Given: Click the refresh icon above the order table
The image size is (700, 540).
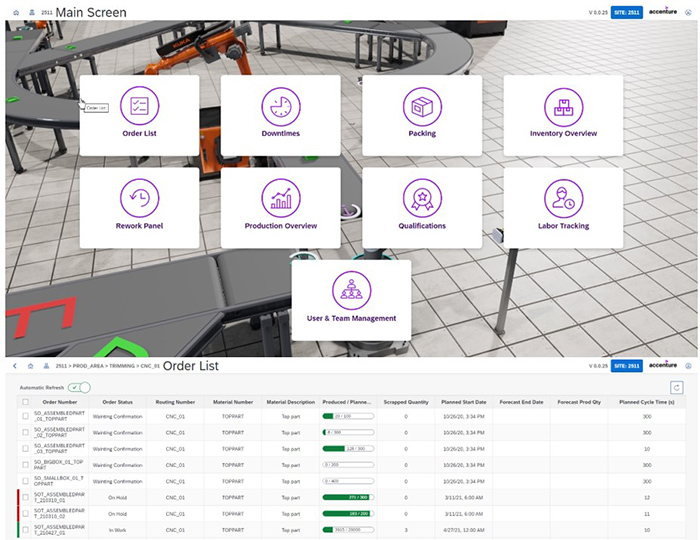Looking at the screenshot, I should (x=679, y=386).
